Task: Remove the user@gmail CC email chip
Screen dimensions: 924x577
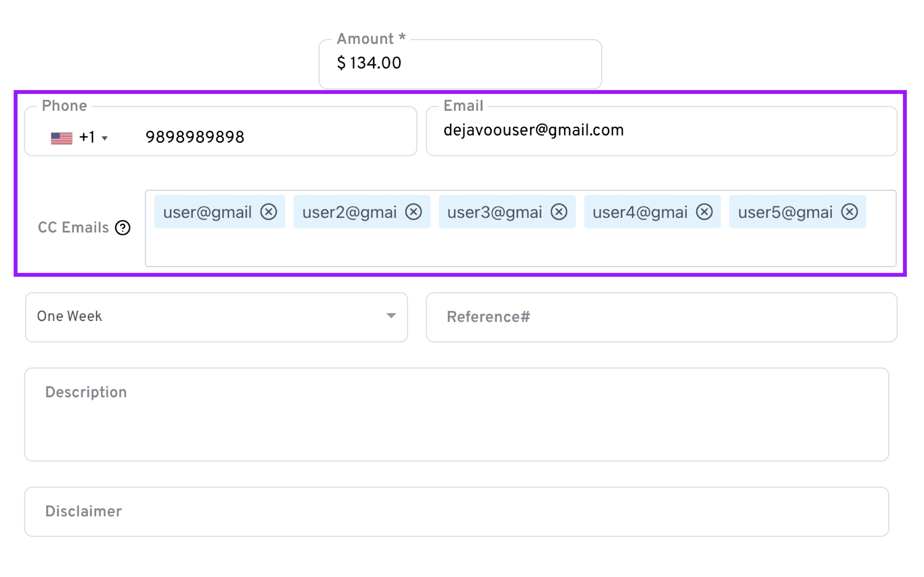Action: tap(269, 212)
